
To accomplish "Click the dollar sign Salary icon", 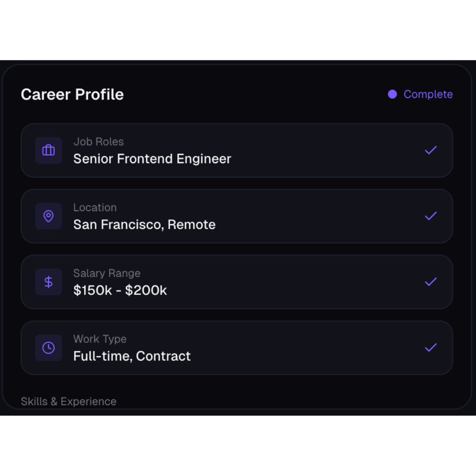I will click(x=48, y=282).
